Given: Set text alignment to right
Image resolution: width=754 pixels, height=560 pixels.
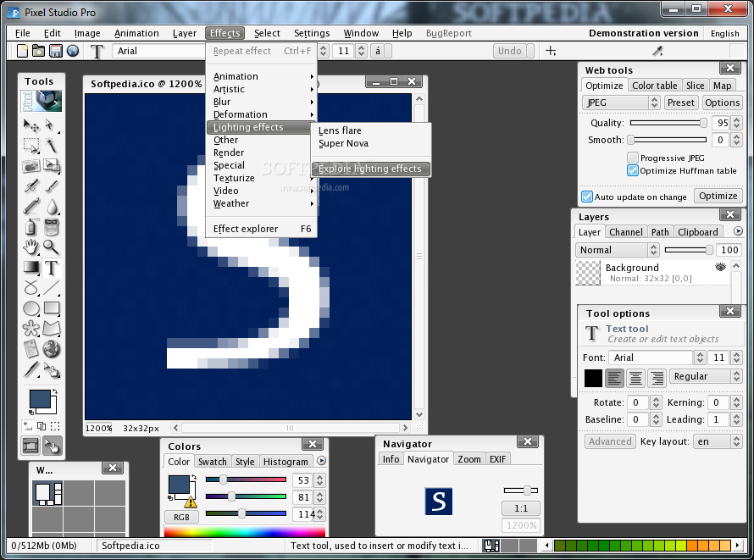Looking at the screenshot, I should click(x=657, y=379).
